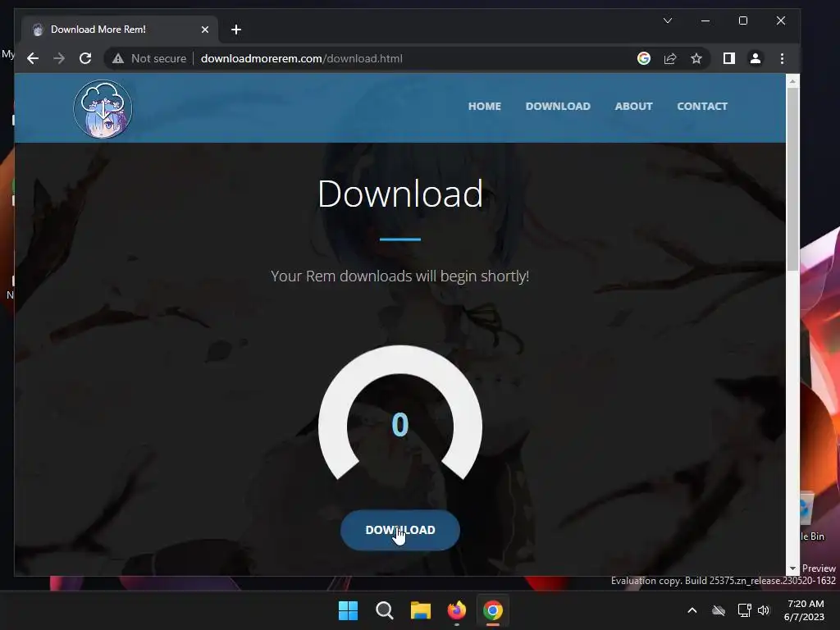Open network status tray icon

[x=744, y=610]
